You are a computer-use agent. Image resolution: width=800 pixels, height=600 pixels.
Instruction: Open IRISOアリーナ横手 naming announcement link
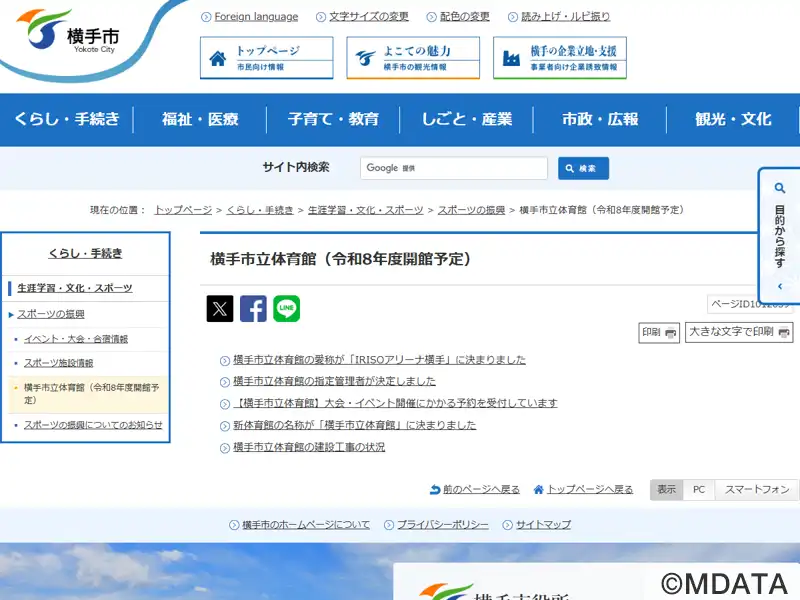click(x=379, y=360)
